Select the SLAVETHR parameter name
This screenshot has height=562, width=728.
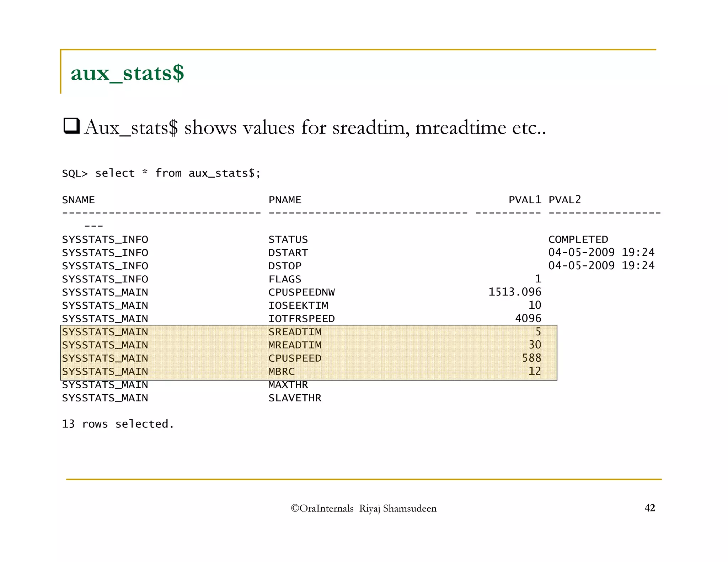(295, 398)
